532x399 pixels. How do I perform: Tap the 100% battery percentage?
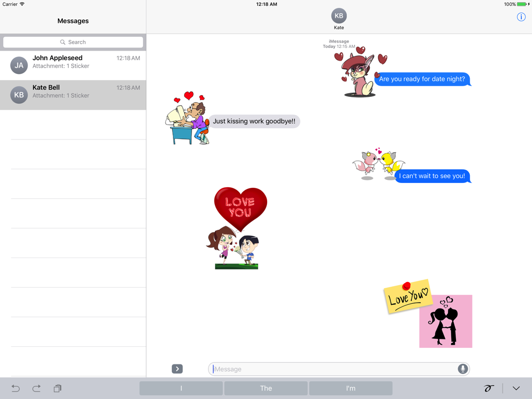[510, 4]
